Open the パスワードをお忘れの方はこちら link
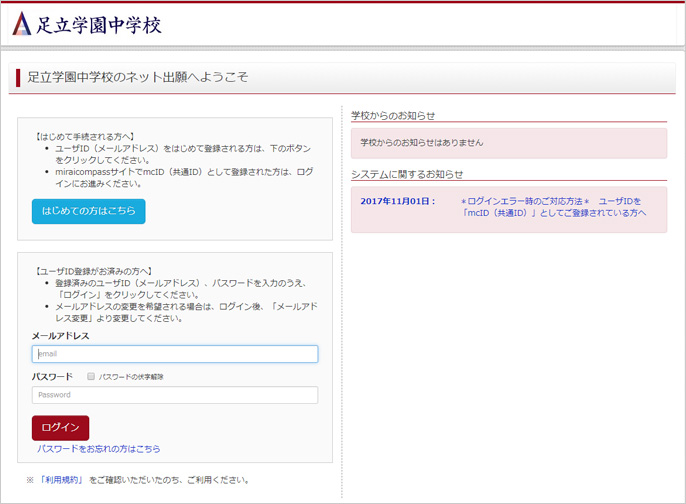This screenshot has height=504, width=686. click(98, 449)
